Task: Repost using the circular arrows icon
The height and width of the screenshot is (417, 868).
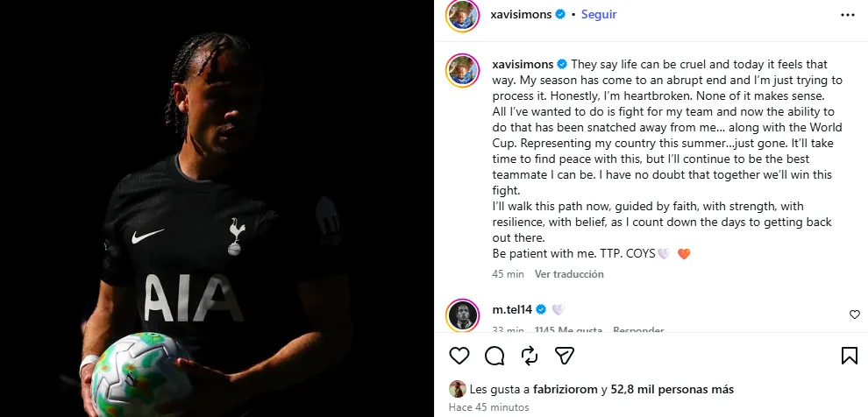Action: pyautogui.click(x=530, y=356)
